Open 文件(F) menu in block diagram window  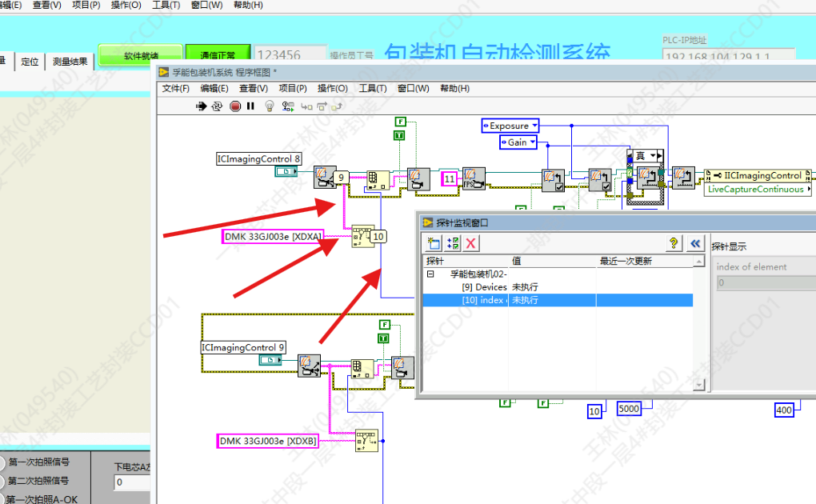(x=176, y=89)
